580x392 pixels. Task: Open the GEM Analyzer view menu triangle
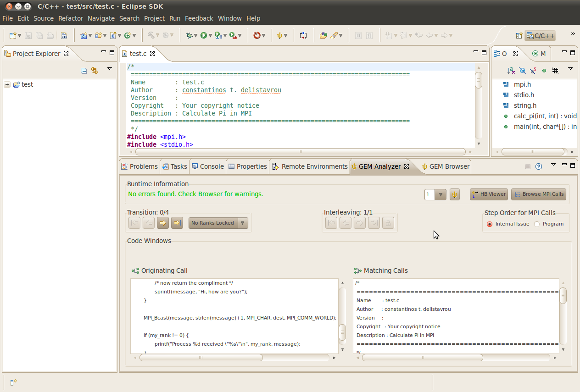pyautogui.click(x=553, y=164)
